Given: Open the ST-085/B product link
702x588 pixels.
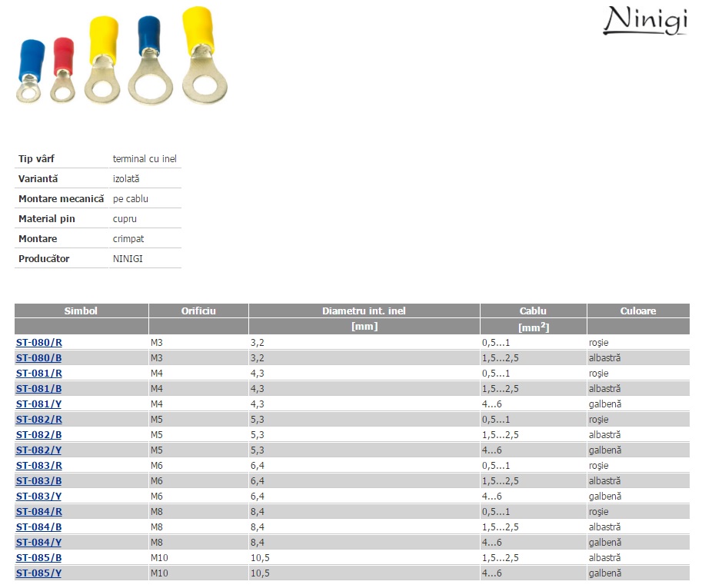Looking at the screenshot, I should 39,558.
